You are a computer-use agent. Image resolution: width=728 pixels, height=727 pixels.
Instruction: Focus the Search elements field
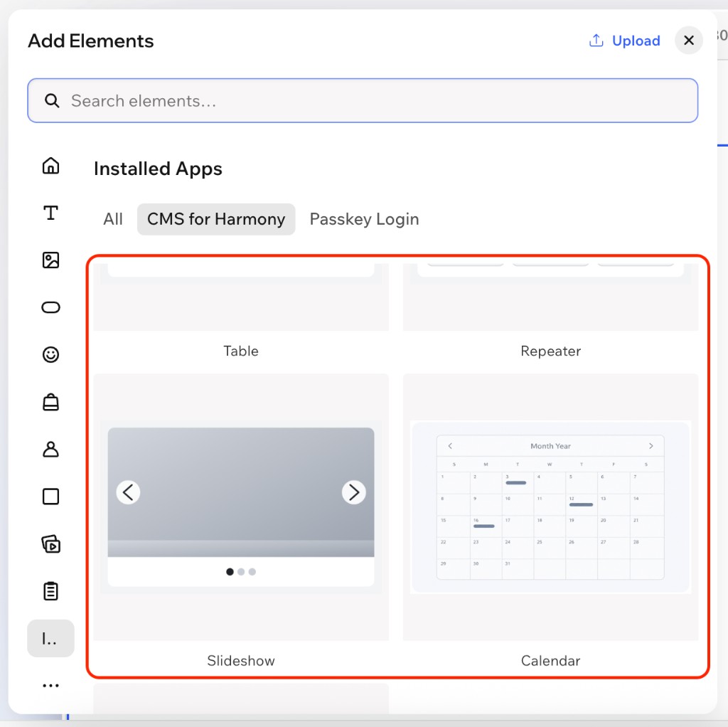(x=363, y=101)
